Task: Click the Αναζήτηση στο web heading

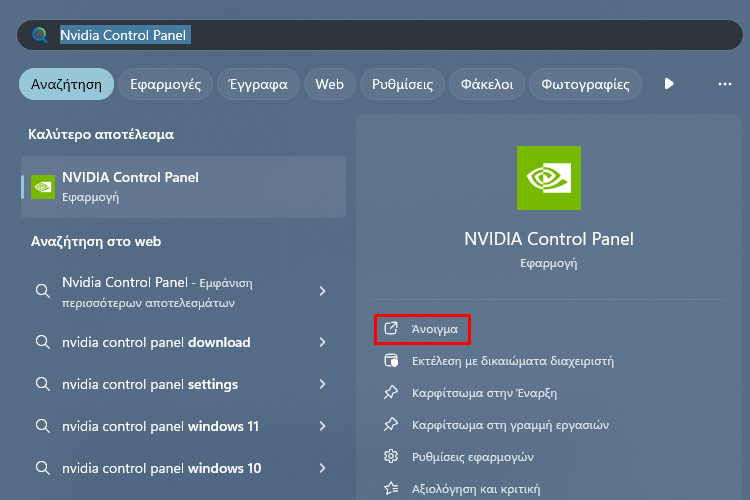Action: coord(96,241)
